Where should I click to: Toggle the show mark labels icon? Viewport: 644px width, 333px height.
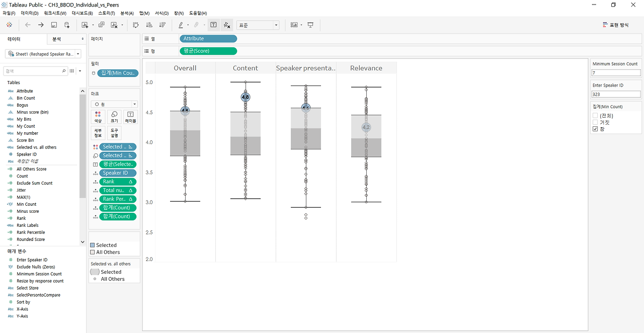coord(214,25)
